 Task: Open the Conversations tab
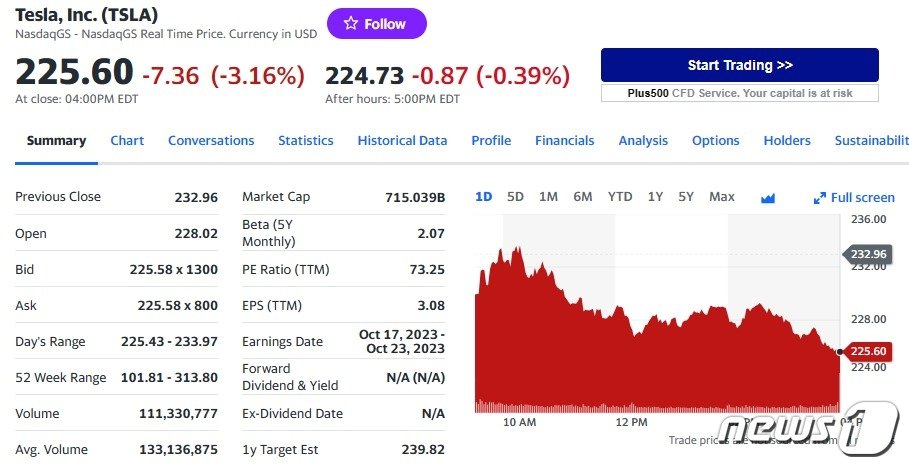(211, 141)
